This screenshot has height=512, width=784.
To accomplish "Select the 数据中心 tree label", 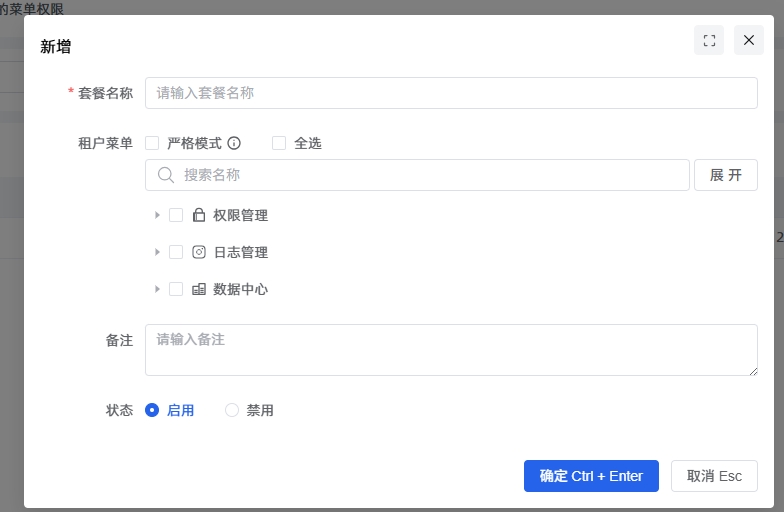I will coord(240,290).
